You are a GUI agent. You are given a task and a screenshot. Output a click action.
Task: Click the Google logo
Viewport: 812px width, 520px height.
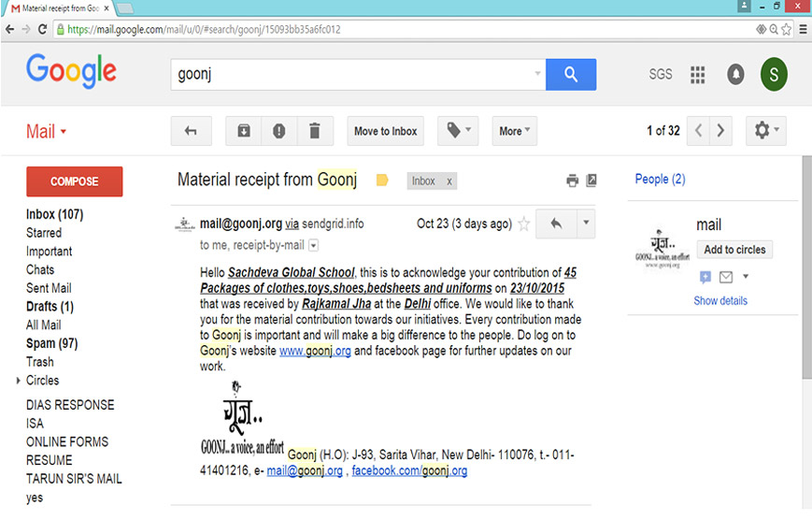tap(71, 71)
